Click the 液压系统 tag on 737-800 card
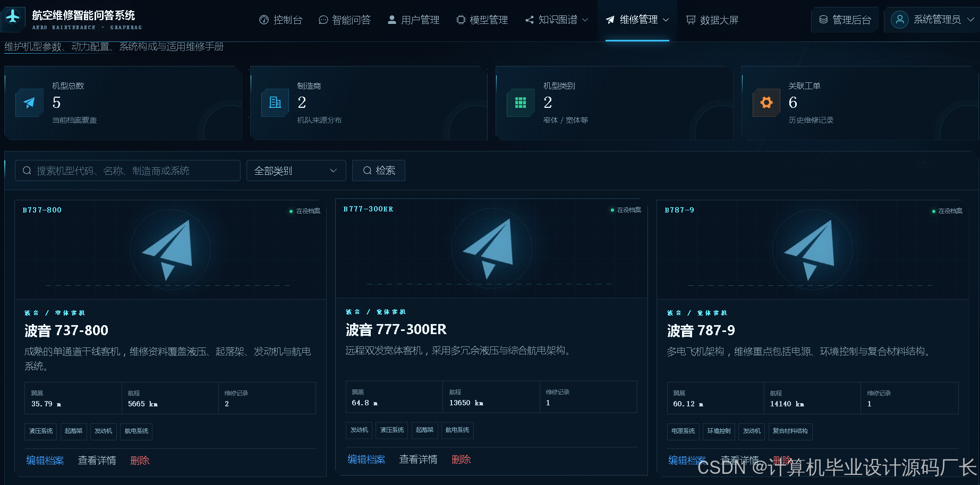Image resolution: width=980 pixels, height=485 pixels. point(41,431)
